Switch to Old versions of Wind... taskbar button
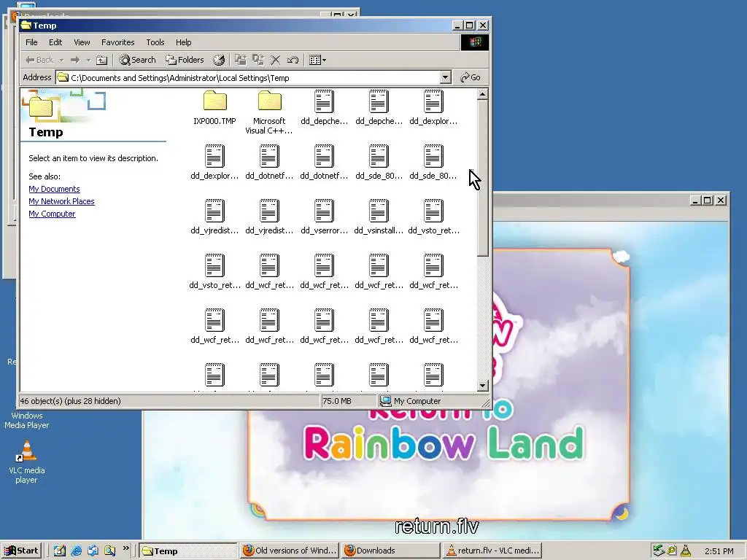Viewport: 747px width, 560px height. (x=289, y=551)
